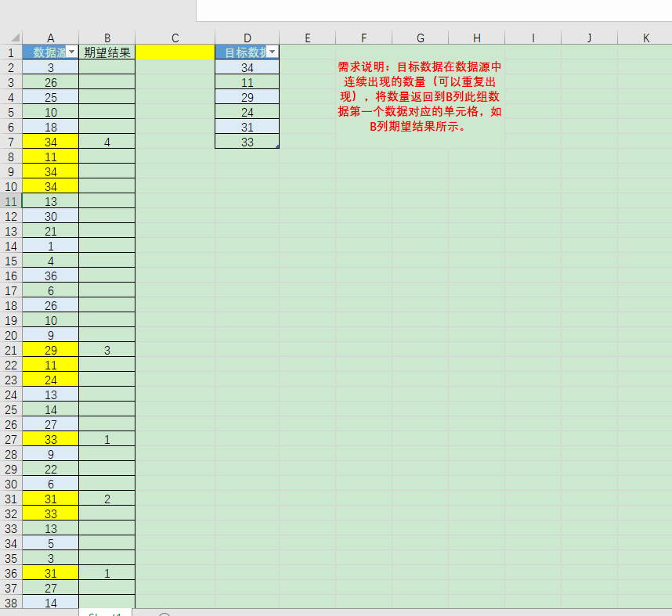Select row 1 header
The image size is (672, 616).
pos(11,52)
